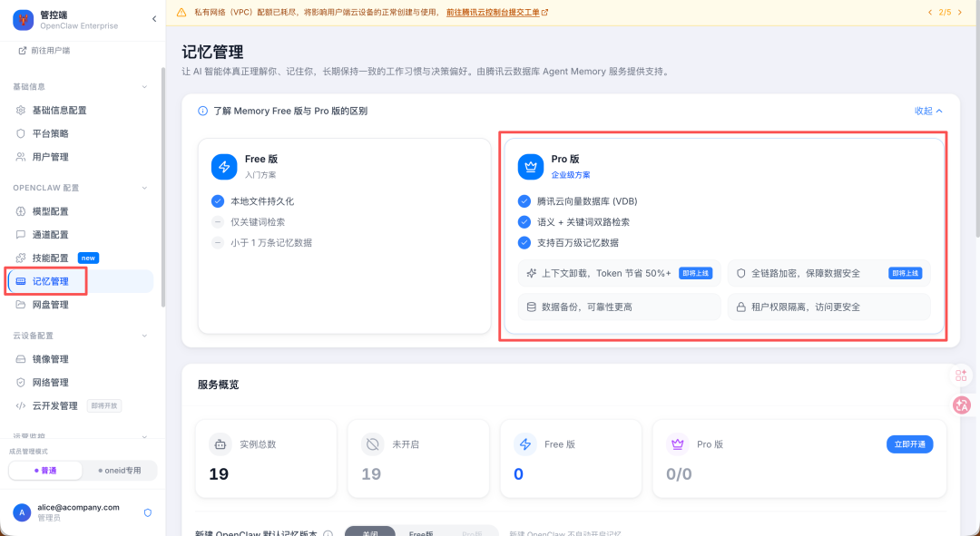Open the 前往腾讯云控制台提交工单 link
This screenshot has width=980, height=536.
point(493,13)
